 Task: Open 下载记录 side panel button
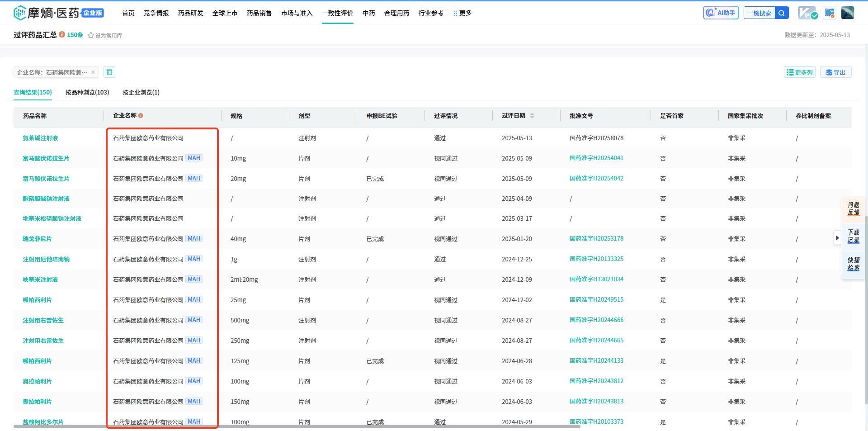(x=853, y=237)
